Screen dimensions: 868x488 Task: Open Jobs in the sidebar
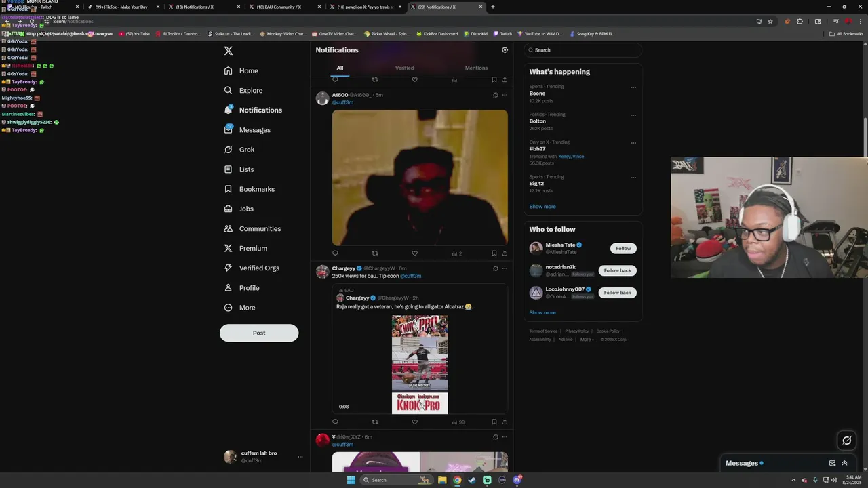click(239, 209)
